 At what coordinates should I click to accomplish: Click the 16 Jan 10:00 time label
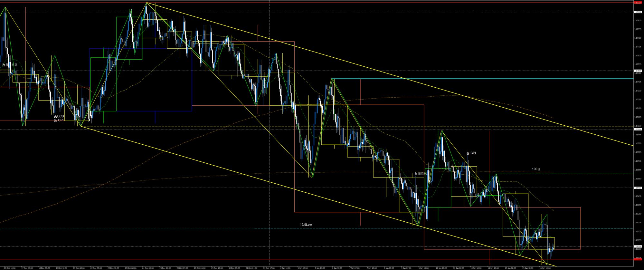(x=545, y=268)
